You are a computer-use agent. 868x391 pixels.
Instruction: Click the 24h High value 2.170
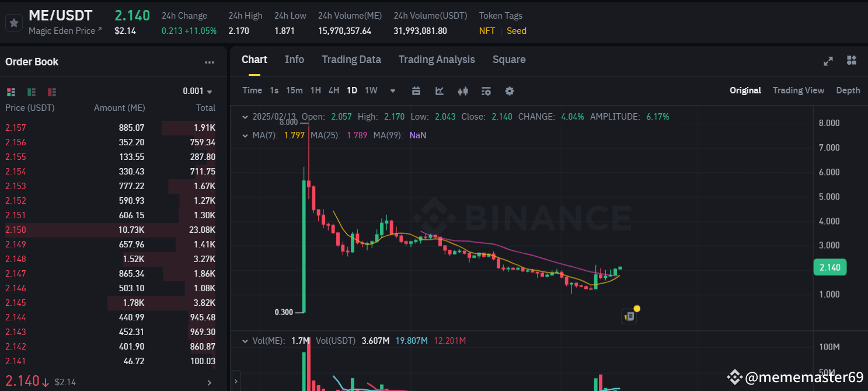tap(239, 31)
